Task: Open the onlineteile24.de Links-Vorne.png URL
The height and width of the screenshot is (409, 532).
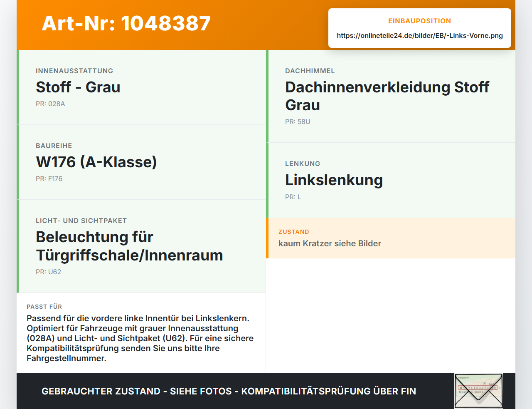Action: [x=420, y=35]
